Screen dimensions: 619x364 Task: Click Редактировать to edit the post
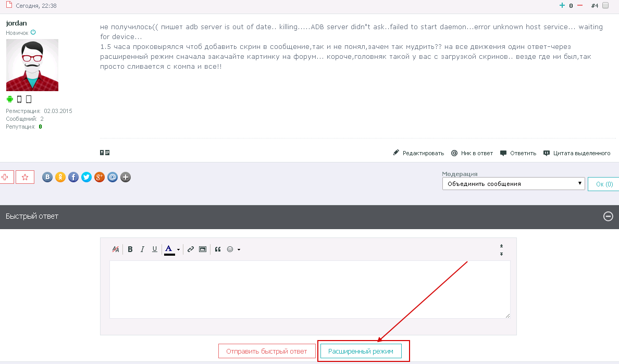418,153
